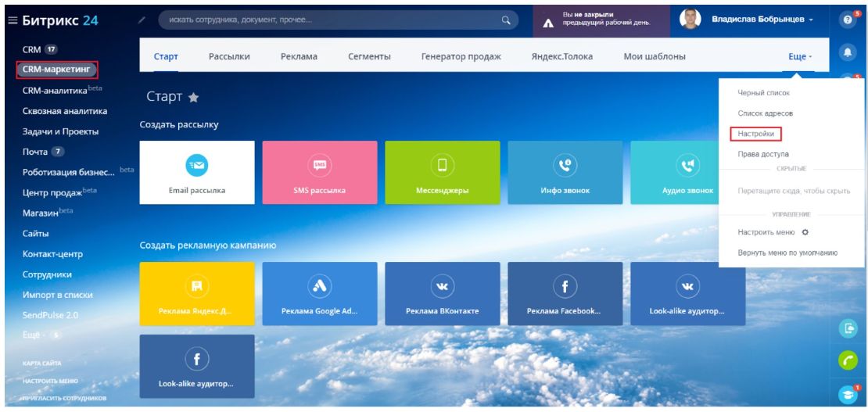Open Email рассылка tile
868x412 pixels.
point(197,172)
